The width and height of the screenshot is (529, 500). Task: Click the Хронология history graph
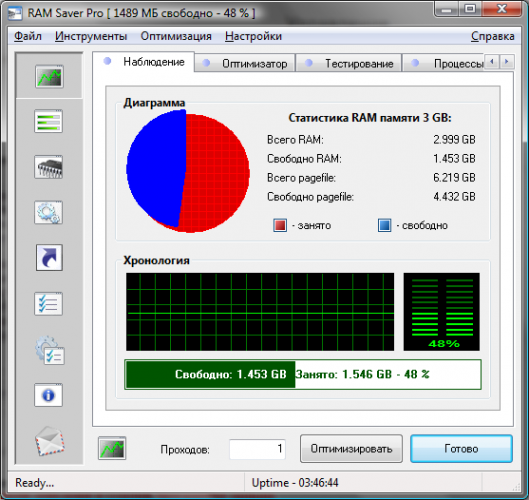tap(260, 312)
